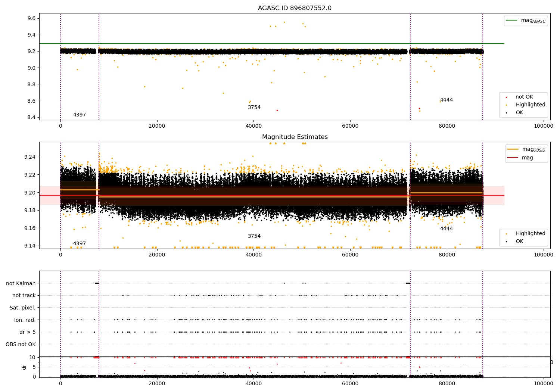The width and height of the screenshot is (560, 392).
Task: Select 'OK' in the top plot legend
Action: tap(519, 113)
